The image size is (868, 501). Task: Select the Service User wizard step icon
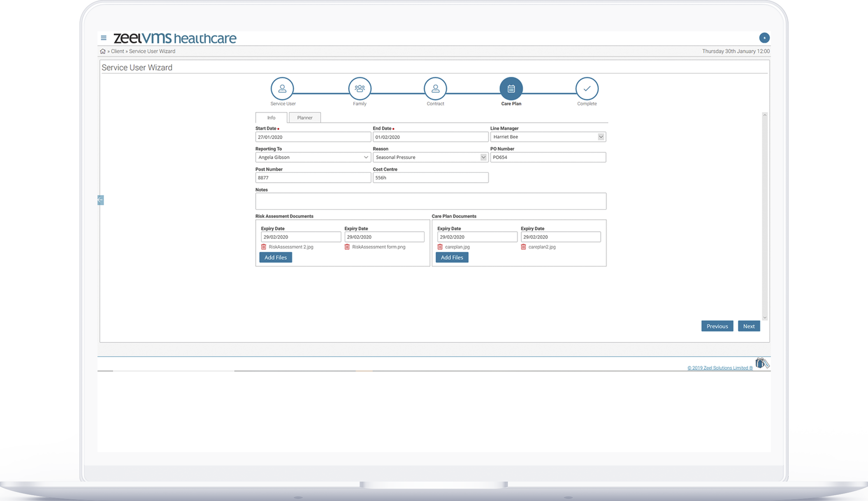pos(282,88)
